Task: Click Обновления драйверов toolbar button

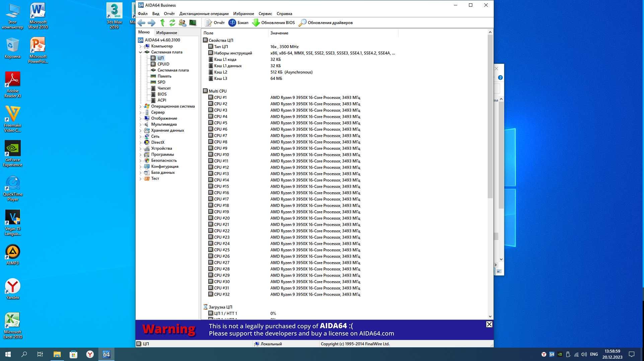Action: 325,23
